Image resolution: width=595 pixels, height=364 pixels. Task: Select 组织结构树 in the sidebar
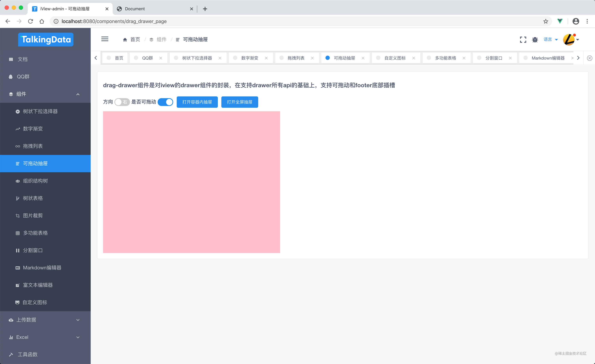(x=35, y=181)
